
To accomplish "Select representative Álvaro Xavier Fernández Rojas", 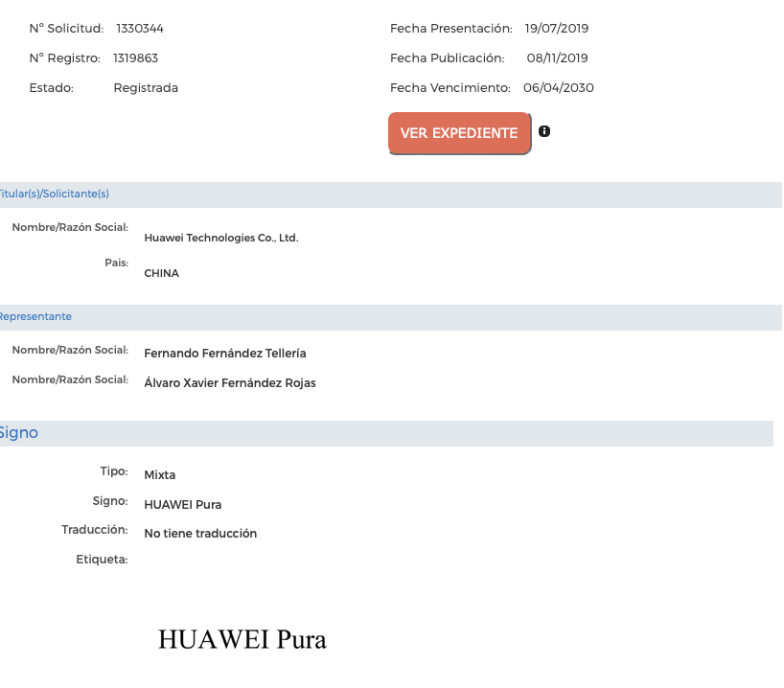I will pyautogui.click(x=230, y=383).
